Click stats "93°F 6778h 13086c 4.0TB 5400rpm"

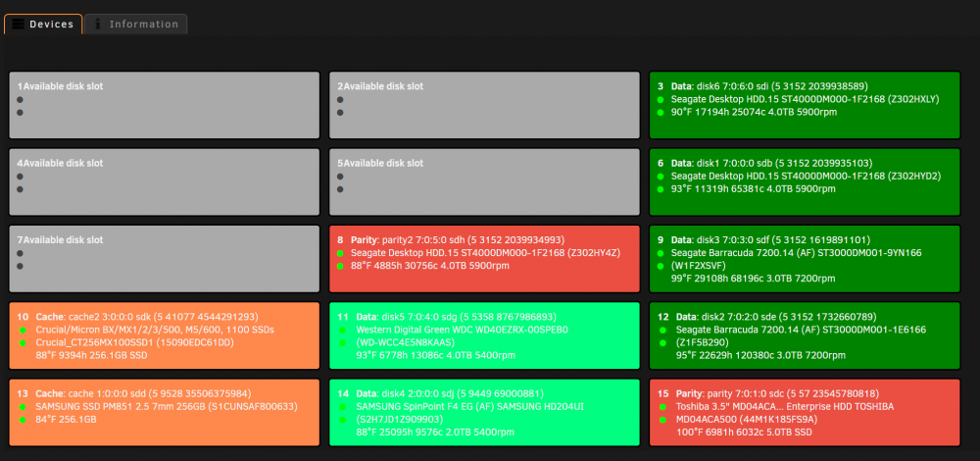pyautogui.click(x=436, y=356)
